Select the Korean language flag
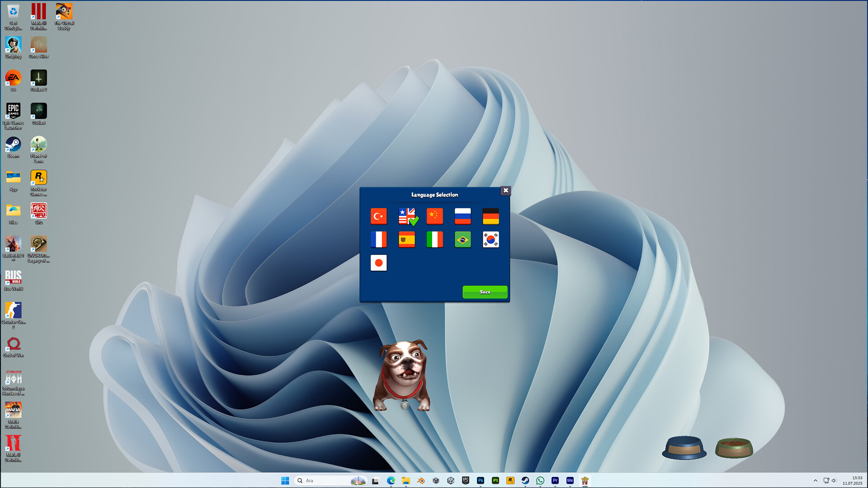 (491, 239)
